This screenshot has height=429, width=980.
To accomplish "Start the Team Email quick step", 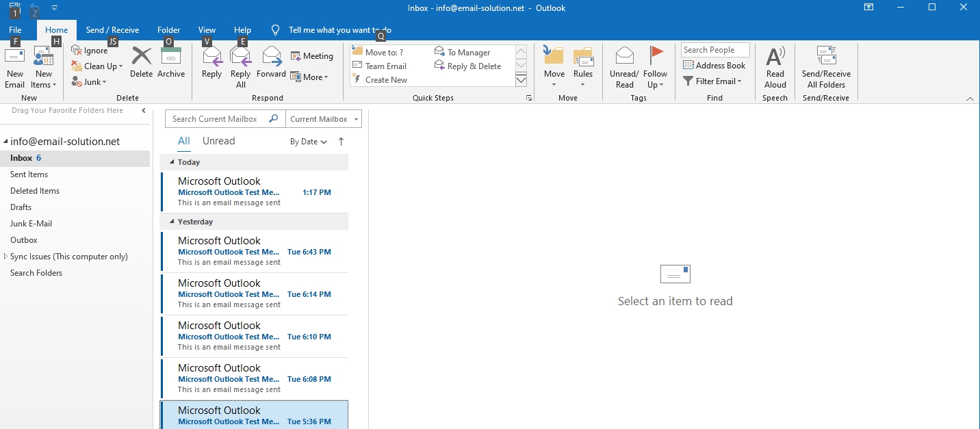I will [x=380, y=66].
